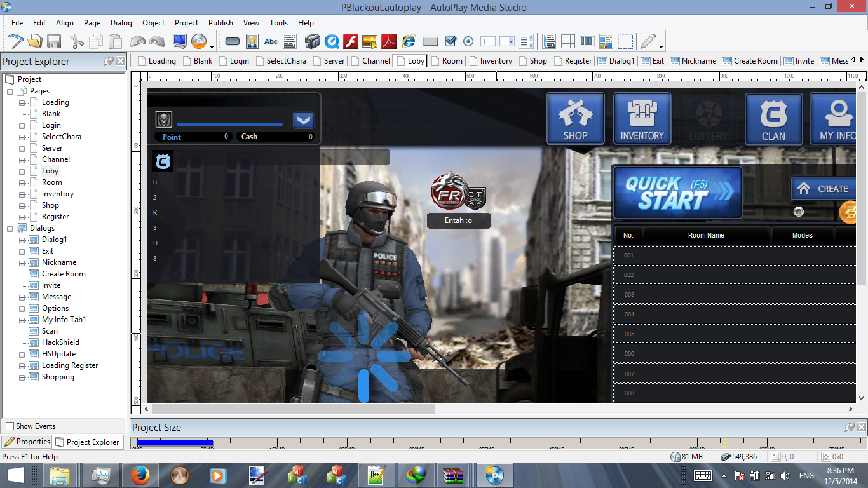Click the QUICK START button
Screen dimensions: 868x488
pos(677,193)
